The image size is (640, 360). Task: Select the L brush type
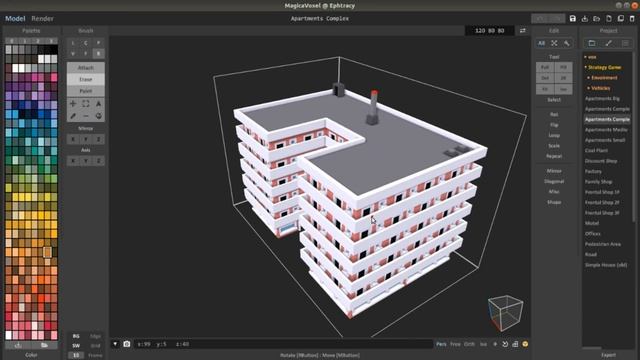pyautogui.click(x=73, y=43)
